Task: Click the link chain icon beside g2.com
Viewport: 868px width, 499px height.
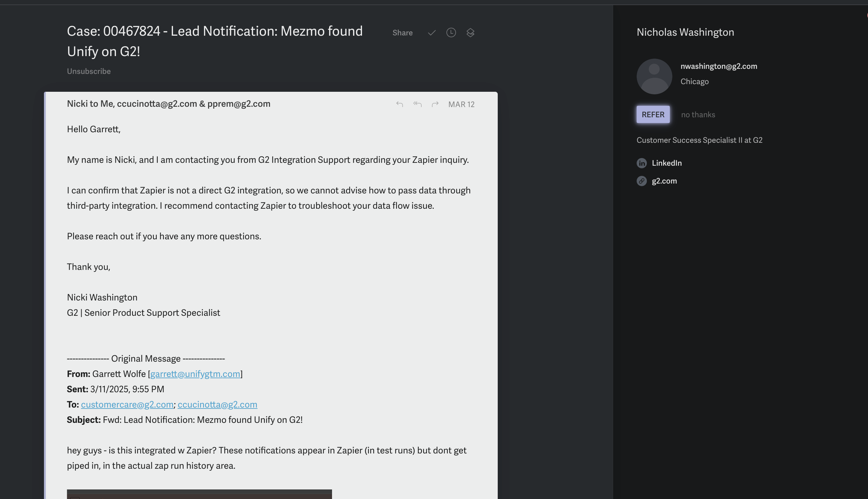Action: pyautogui.click(x=641, y=181)
